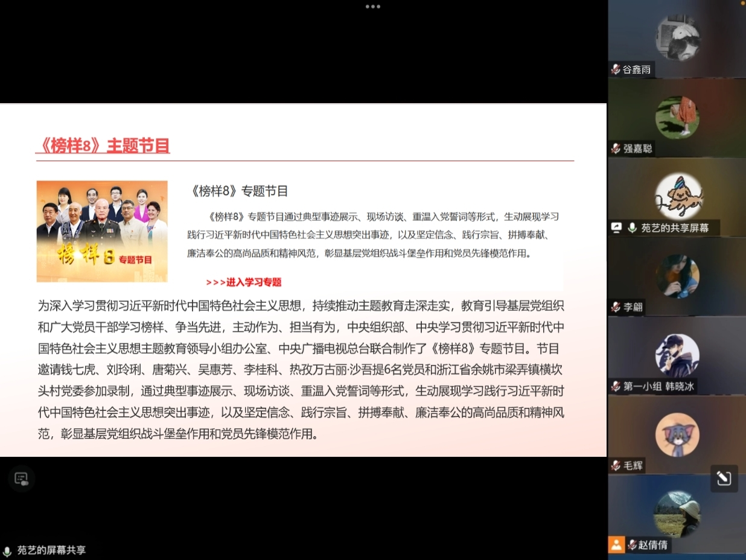
Task: Select 谷鑫雨's avatar tile
Action: point(677,39)
